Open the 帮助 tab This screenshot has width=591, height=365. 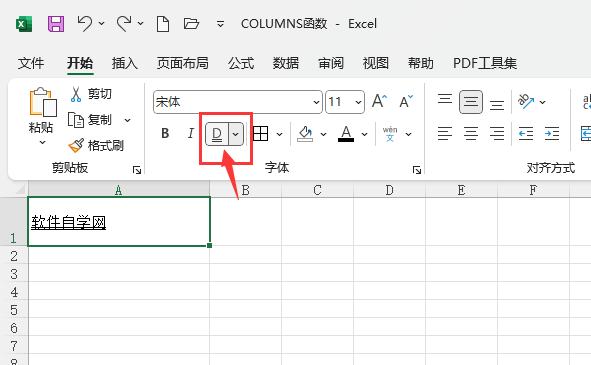point(421,63)
